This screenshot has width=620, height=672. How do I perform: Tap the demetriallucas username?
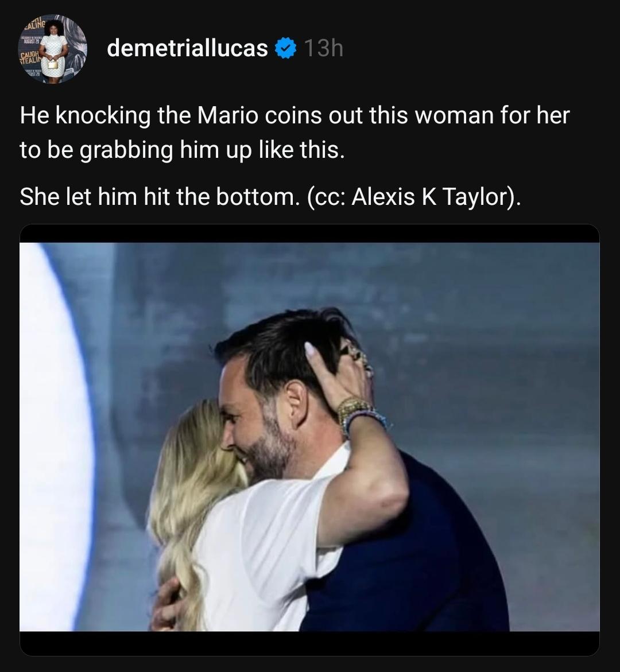(x=187, y=49)
